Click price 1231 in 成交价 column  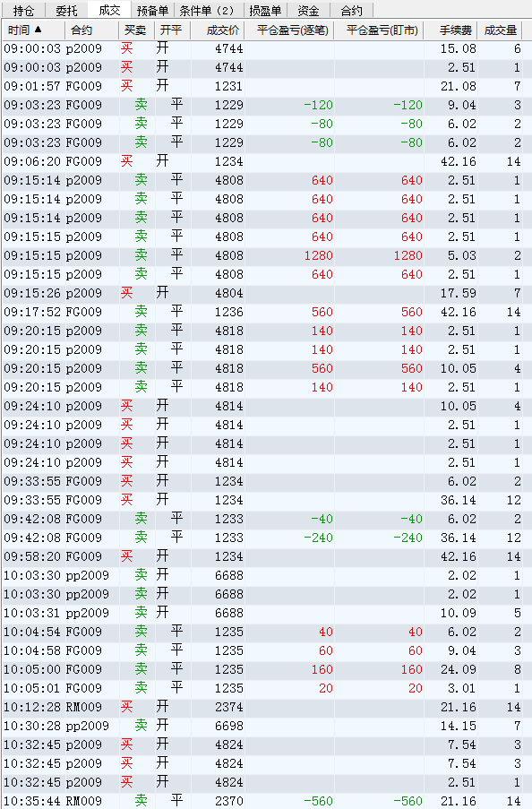click(229, 86)
